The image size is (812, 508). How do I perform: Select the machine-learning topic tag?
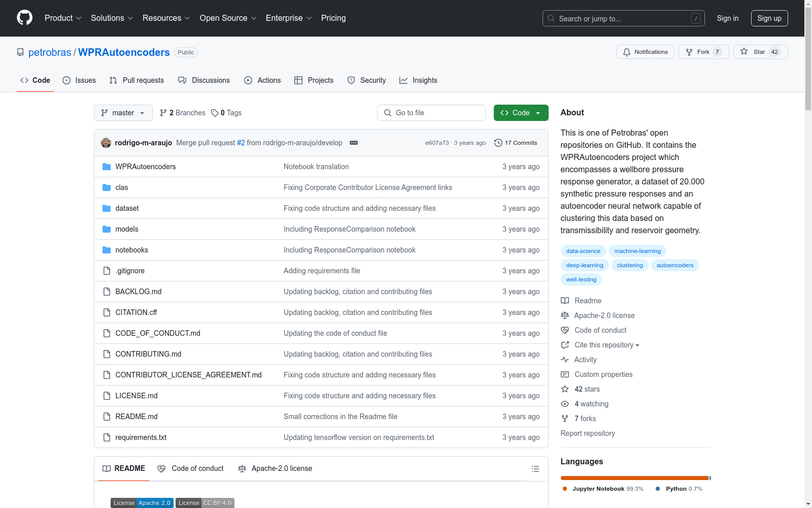[637, 251]
